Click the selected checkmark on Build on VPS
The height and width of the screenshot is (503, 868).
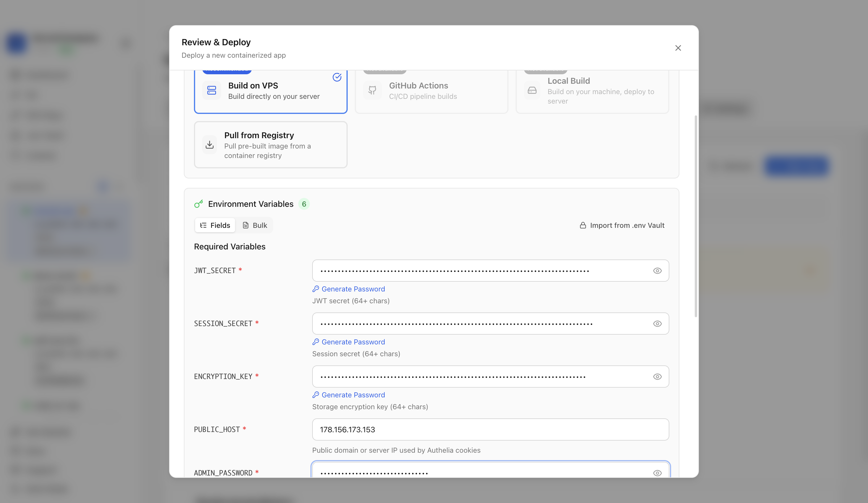[337, 77]
